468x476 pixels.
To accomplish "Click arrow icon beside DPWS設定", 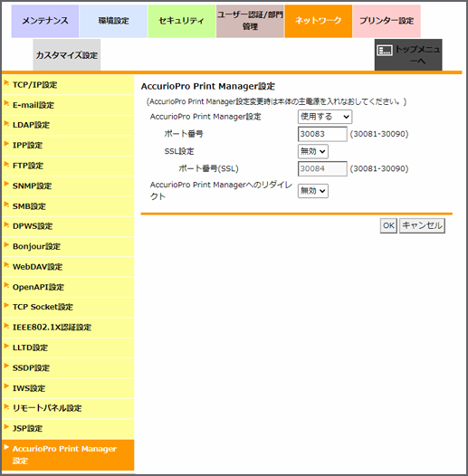I will [6, 224].
